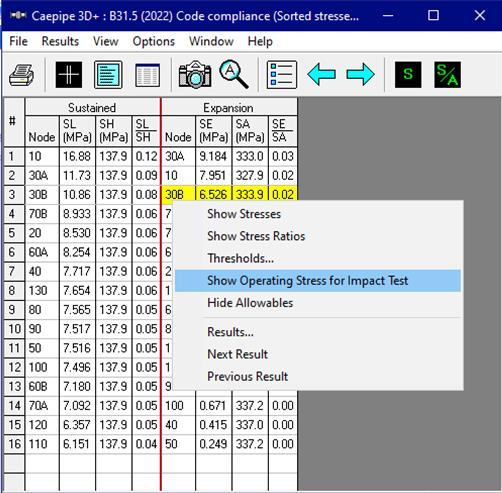
Task: Select Show Operating Stress for Impact Test
Action: [318, 281]
